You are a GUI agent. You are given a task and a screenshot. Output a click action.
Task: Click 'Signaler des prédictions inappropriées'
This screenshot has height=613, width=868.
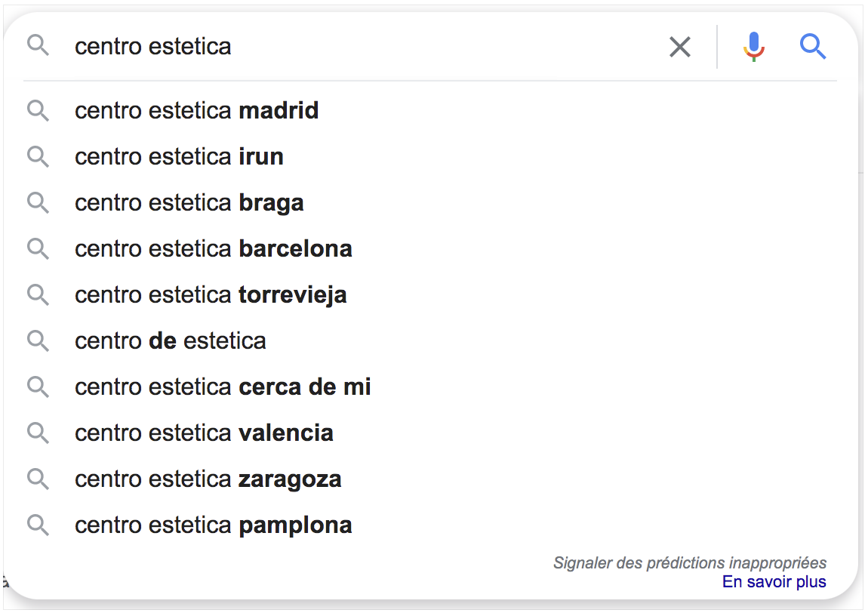690,562
